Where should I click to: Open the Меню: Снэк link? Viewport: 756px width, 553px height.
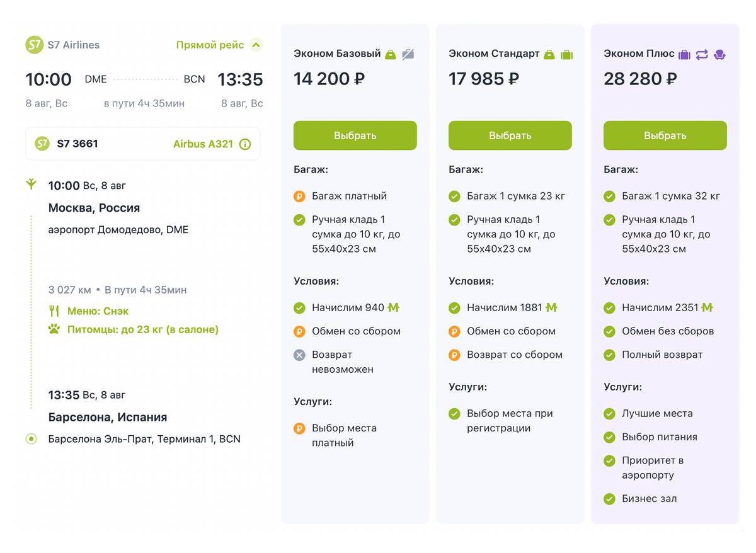tap(98, 311)
